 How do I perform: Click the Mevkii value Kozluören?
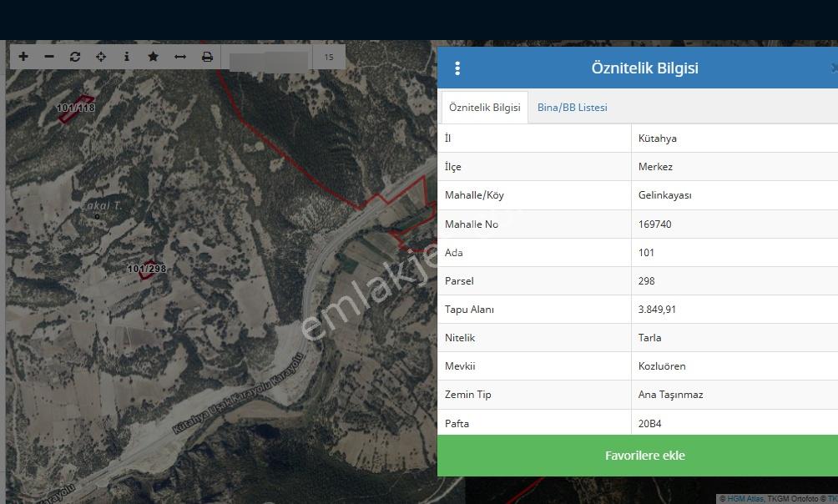[662, 366]
